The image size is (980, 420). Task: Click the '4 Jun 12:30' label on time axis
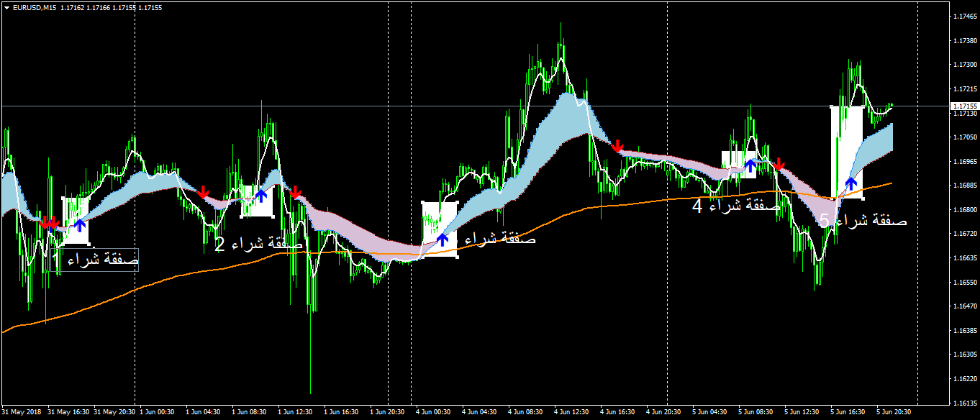[571, 413]
